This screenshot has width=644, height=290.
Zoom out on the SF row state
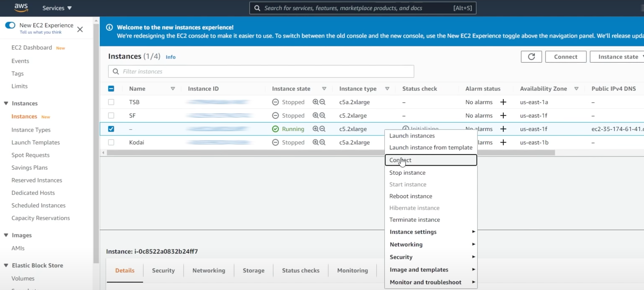[323, 115]
